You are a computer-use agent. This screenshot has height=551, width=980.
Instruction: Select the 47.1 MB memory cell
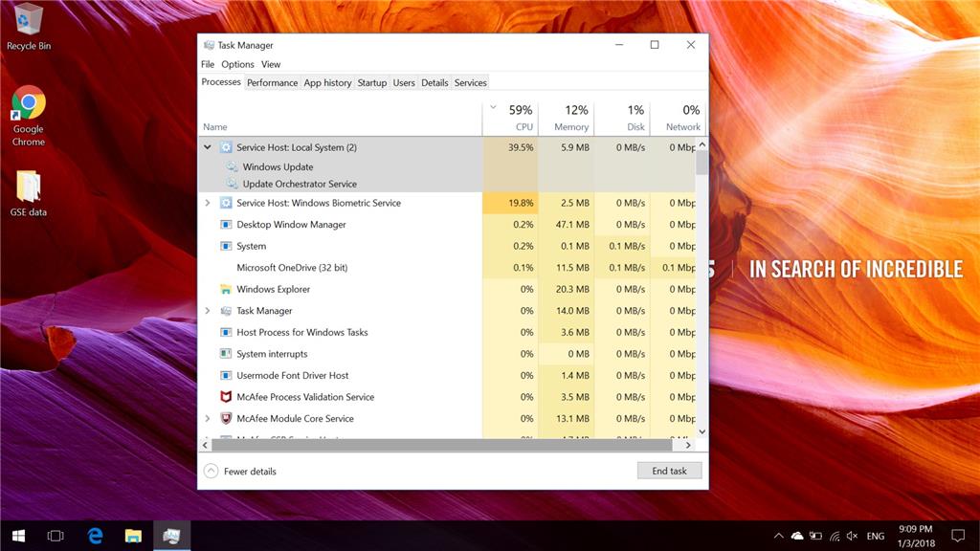566,224
